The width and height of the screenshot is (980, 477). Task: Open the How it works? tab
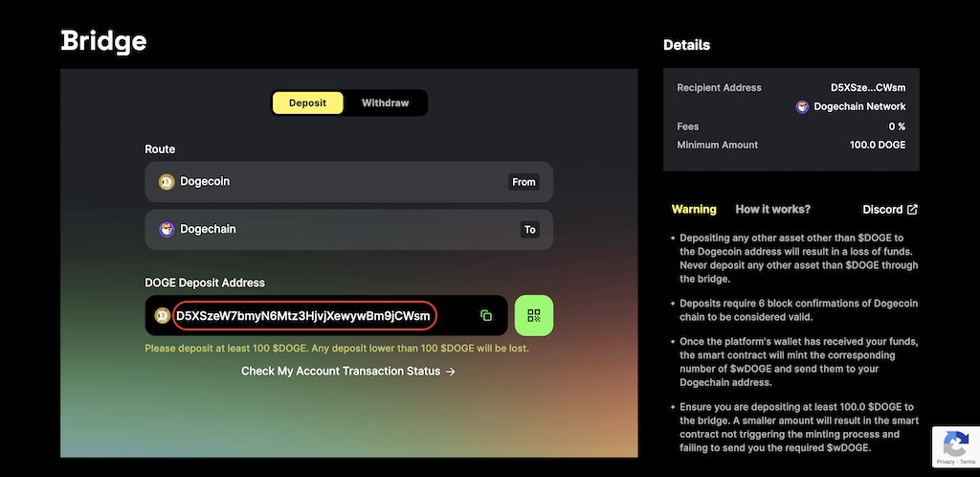tap(772, 210)
